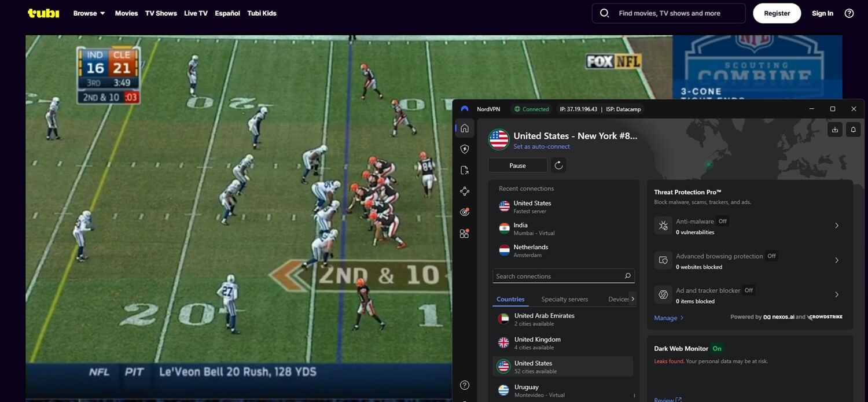The image size is (868, 402).
Task: Switch to the Specialty servers tab
Action: click(564, 299)
